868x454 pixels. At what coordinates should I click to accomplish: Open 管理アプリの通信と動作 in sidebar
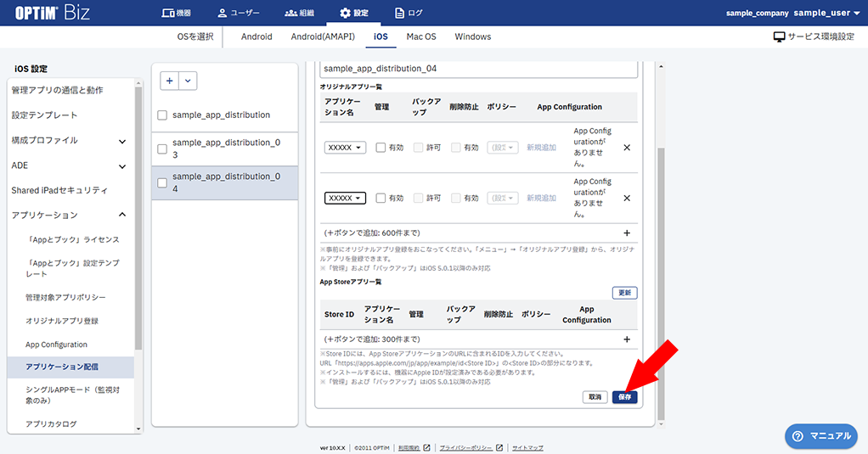57,90
